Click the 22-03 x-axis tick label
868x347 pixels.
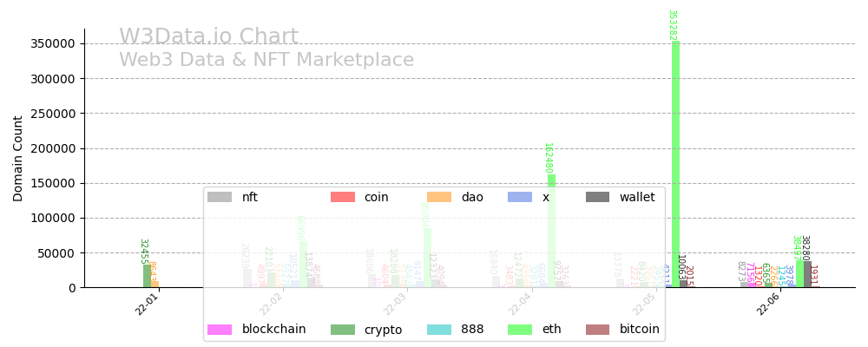pyautogui.click(x=395, y=304)
